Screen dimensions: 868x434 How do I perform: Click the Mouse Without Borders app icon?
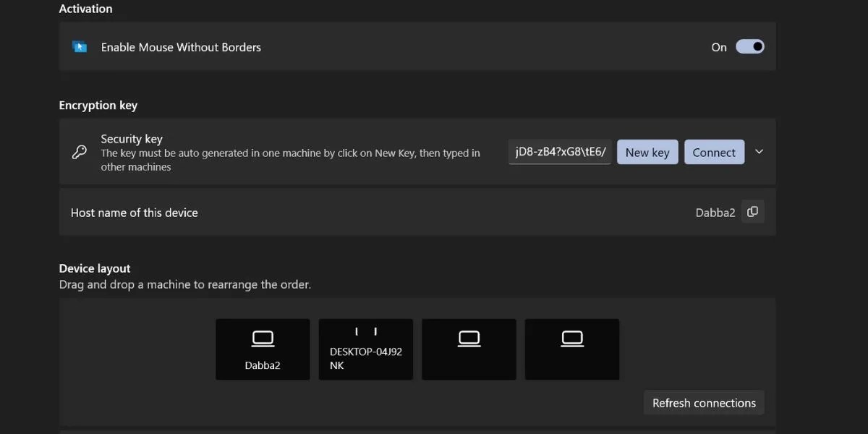pyautogui.click(x=80, y=46)
